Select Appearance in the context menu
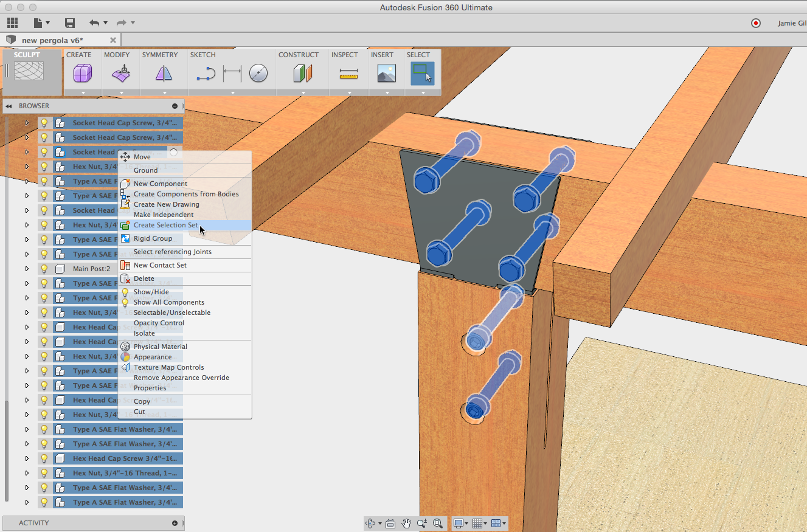This screenshot has height=532, width=807. [153, 357]
